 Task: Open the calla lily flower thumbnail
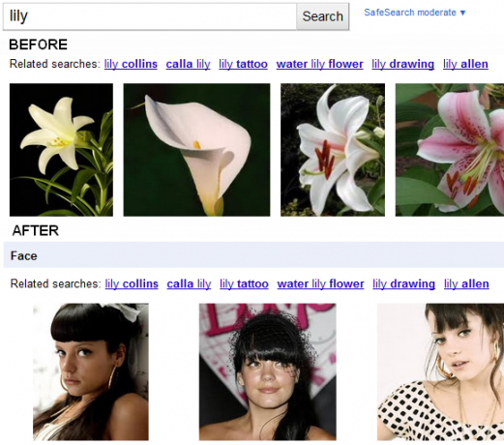(196, 150)
